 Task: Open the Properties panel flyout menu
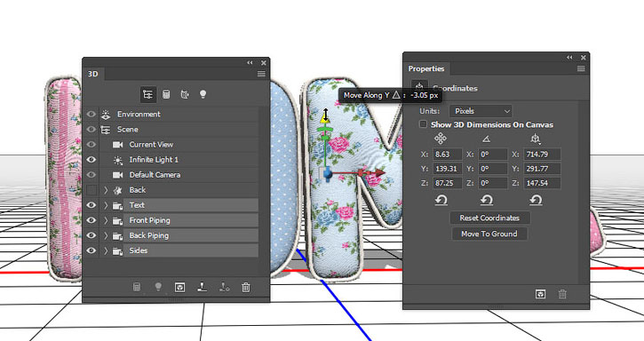pyautogui.click(x=581, y=68)
